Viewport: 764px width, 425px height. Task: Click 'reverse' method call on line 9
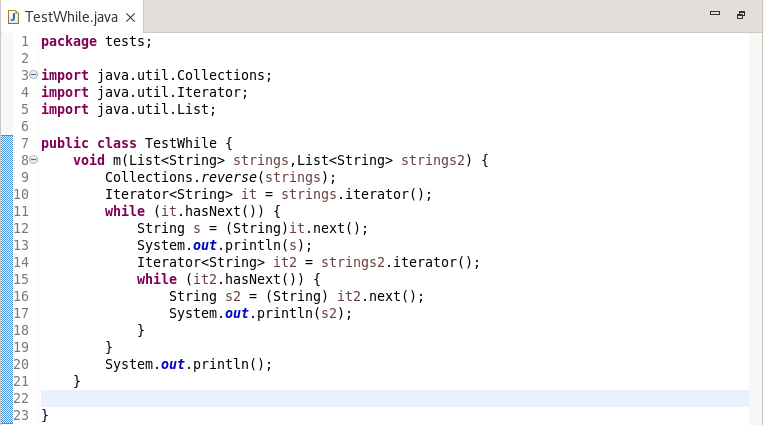point(229,177)
